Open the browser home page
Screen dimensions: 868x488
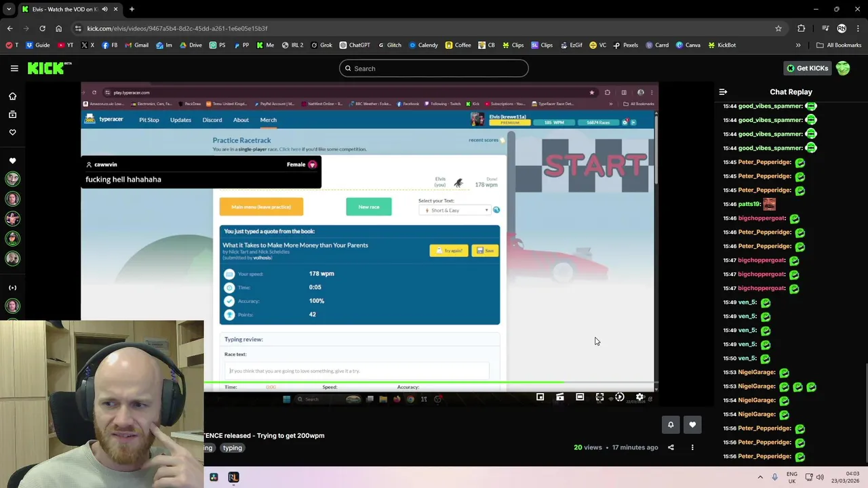(58, 28)
